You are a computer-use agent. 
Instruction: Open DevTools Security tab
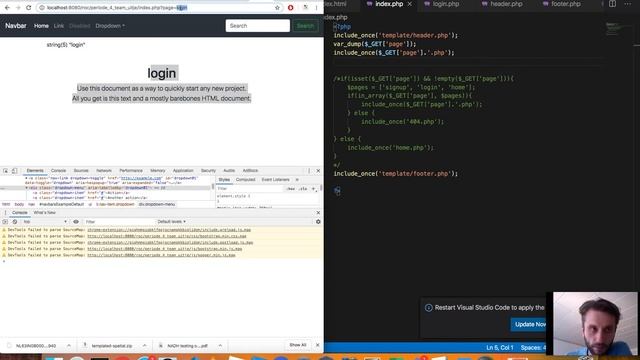tap(208, 171)
